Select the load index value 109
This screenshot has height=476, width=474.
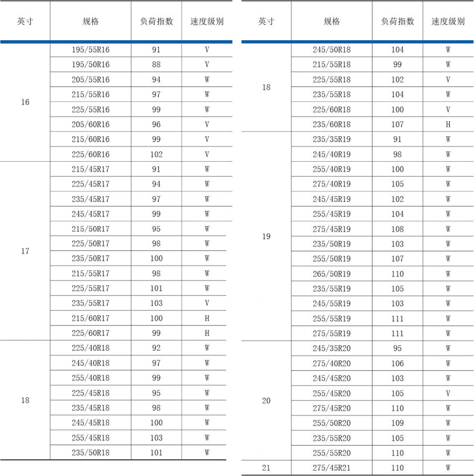(x=397, y=423)
